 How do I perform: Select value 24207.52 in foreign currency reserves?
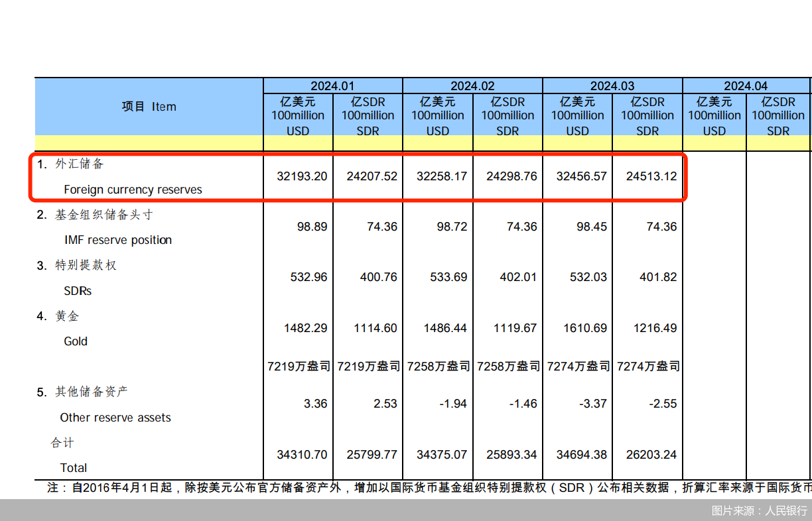372,176
